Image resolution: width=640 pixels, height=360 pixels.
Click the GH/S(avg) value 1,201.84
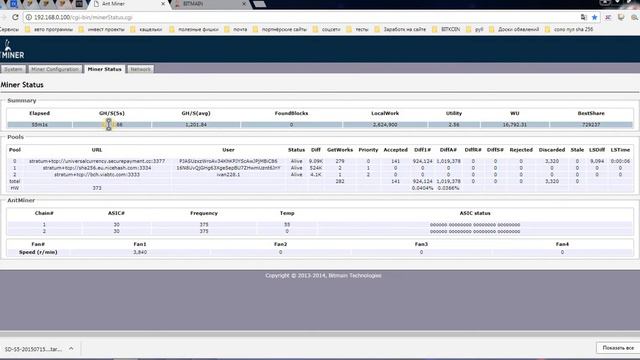[x=196, y=124]
